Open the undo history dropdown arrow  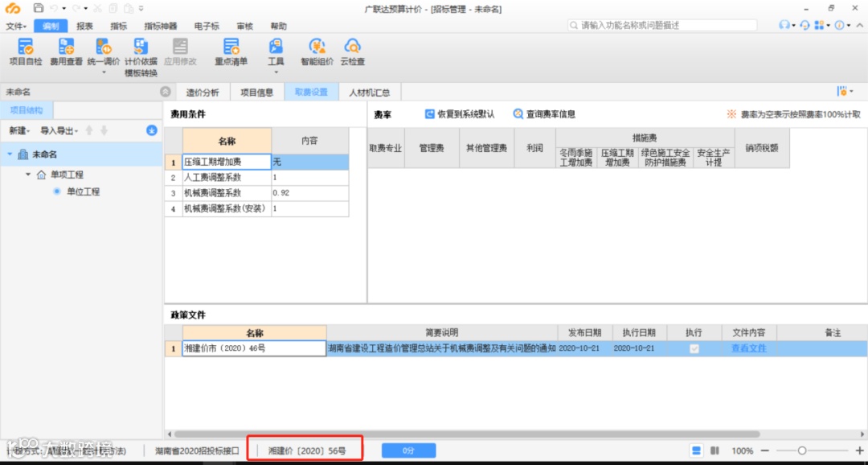point(64,8)
